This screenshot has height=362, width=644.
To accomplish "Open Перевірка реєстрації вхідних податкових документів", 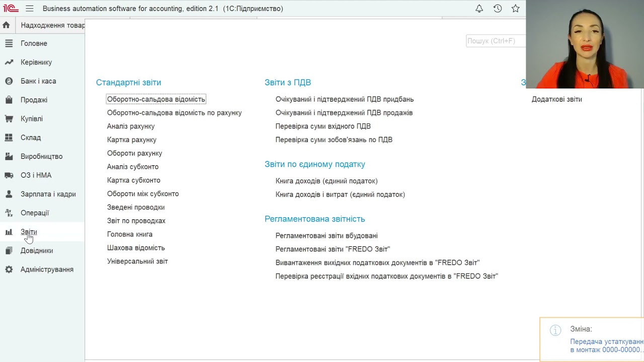I will [x=387, y=277].
